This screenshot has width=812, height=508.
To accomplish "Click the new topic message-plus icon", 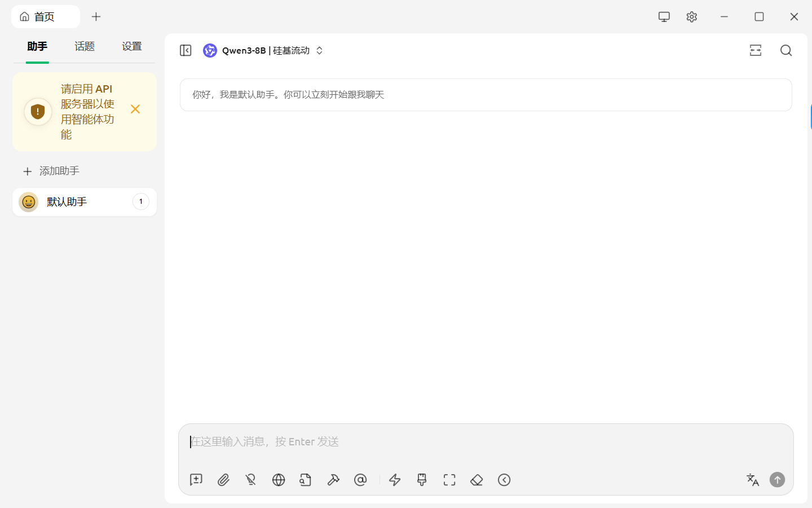I will pyautogui.click(x=196, y=480).
